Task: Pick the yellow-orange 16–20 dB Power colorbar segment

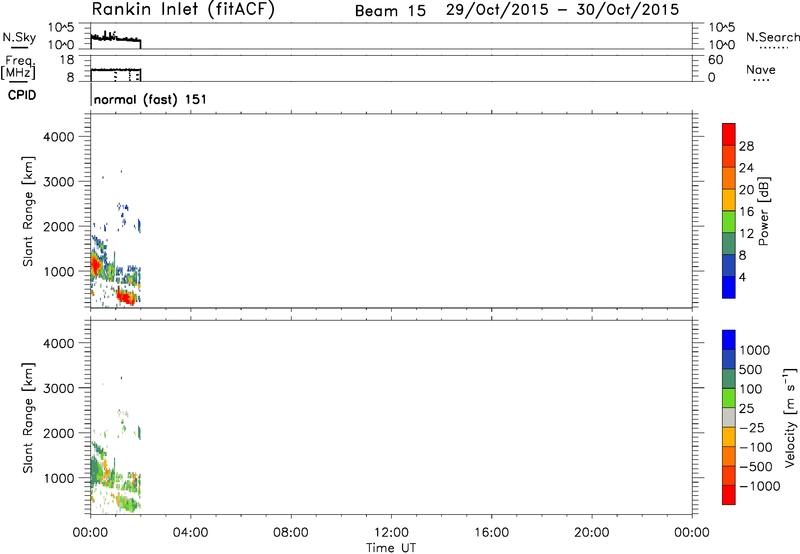Action: point(729,199)
